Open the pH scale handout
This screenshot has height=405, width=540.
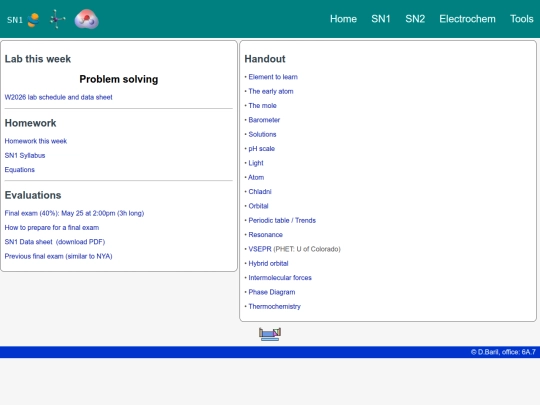pyautogui.click(x=262, y=149)
